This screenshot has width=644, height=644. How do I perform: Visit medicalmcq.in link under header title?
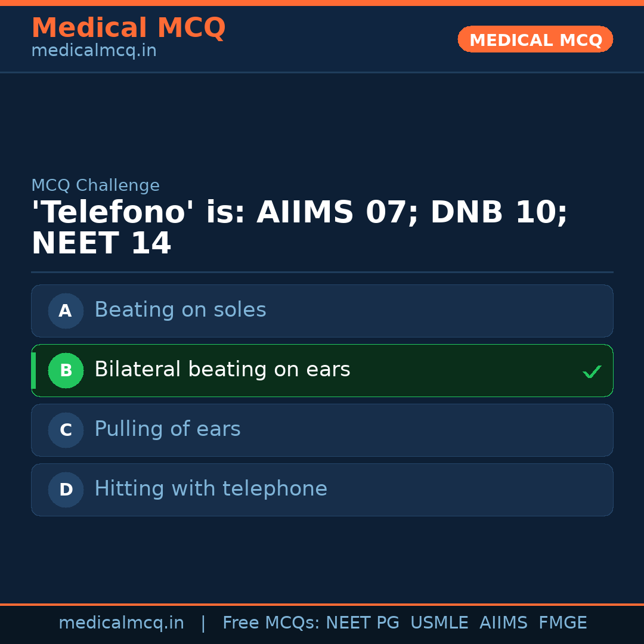coord(94,51)
